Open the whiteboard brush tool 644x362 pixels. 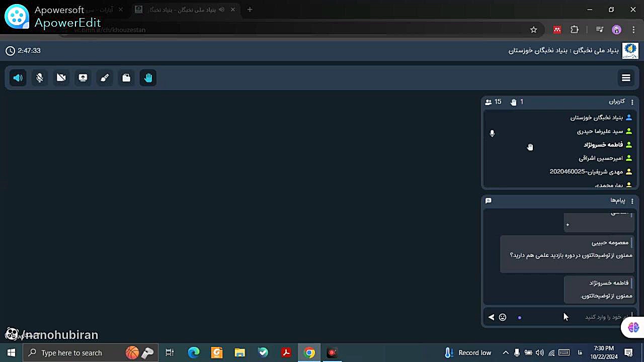[105, 78]
